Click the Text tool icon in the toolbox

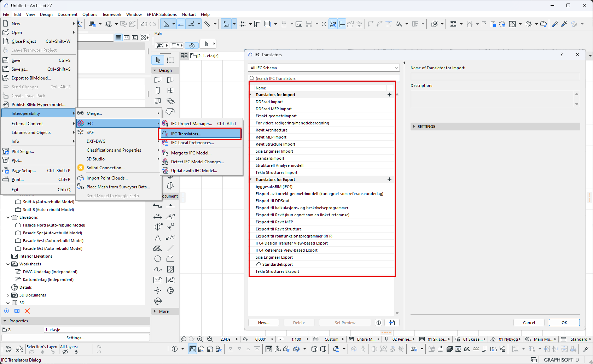coord(158,238)
